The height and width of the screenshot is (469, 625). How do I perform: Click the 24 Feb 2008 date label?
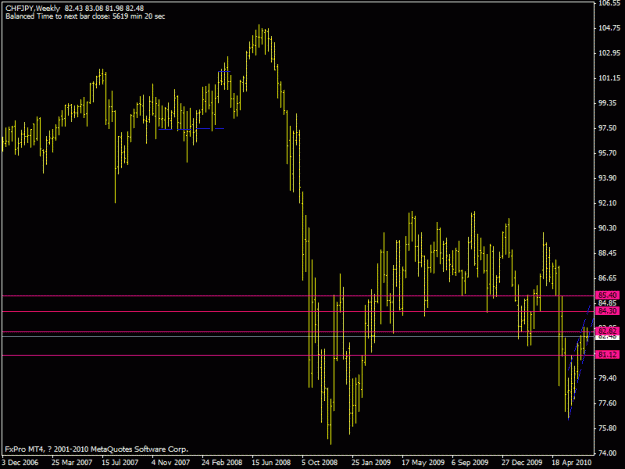click(222, 462)
